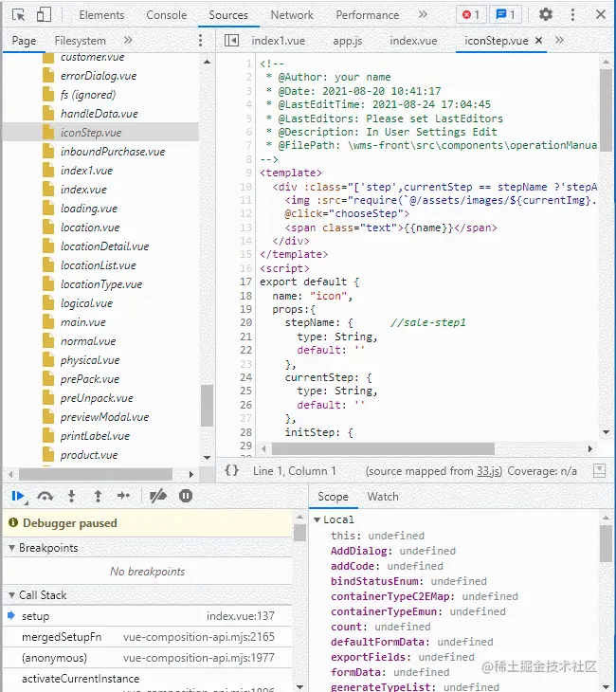Open errorDialog.vue in the file tree
Viewport: 616px width, 692px height.
point(99,76)
